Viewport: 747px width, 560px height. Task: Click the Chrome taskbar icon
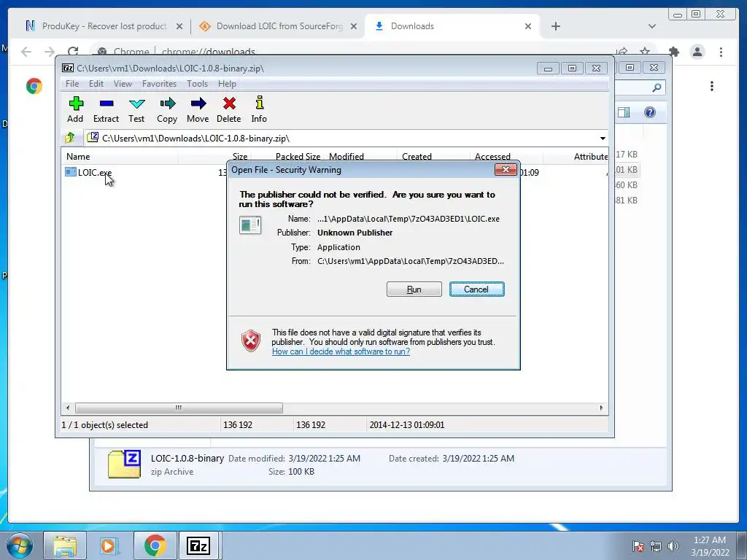pos(155,545)
